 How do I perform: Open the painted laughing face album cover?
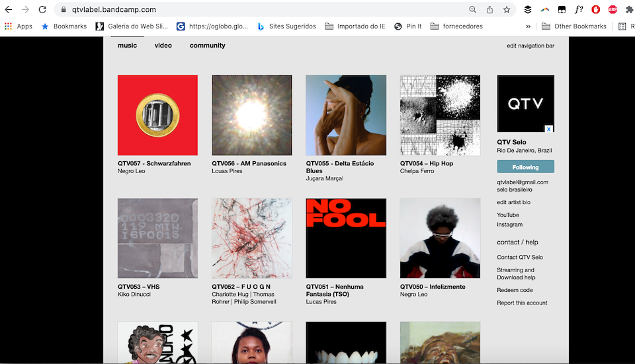(x=440, y=343)
